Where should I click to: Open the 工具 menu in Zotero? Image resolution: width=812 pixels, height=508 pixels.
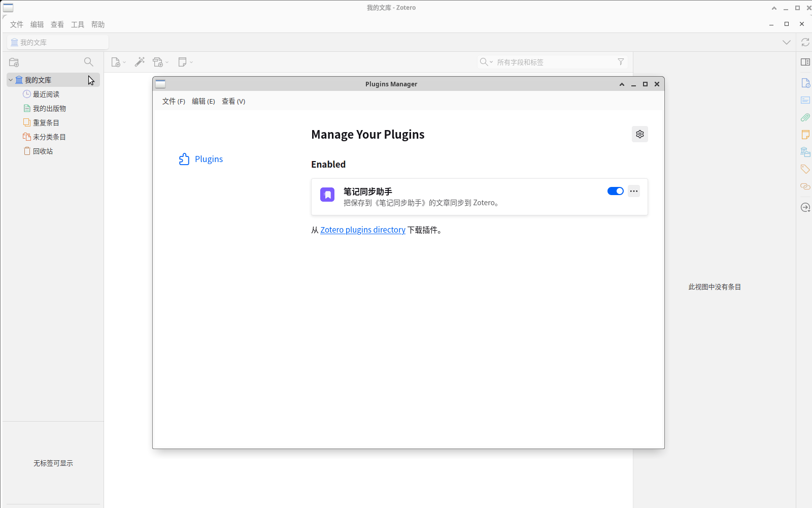(78, 24)
